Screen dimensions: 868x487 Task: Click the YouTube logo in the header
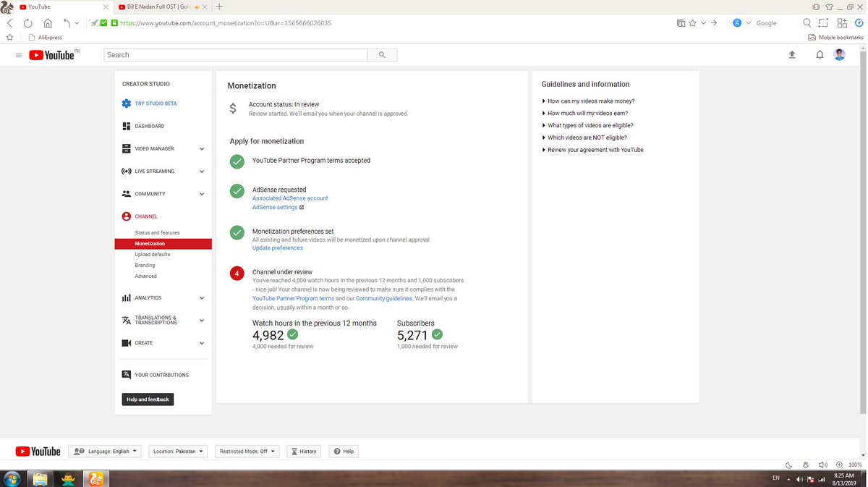pos(51,55)
